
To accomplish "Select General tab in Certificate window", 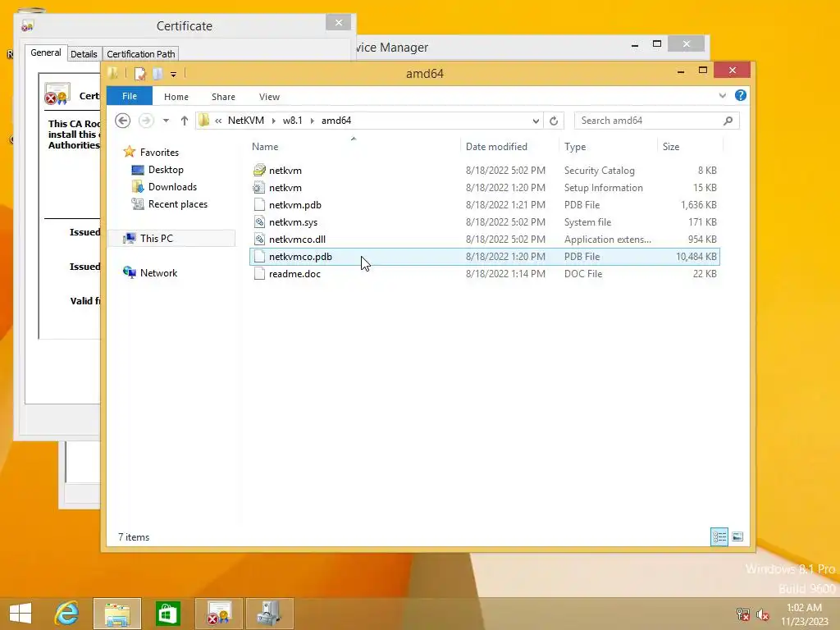I will [46, 52].
